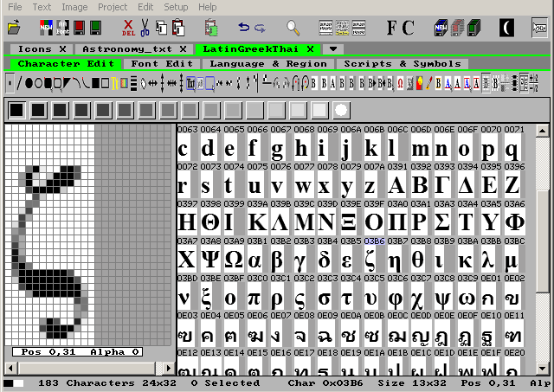
Task: Open the Font Edit tab
Action: click(x=162, y=63)
